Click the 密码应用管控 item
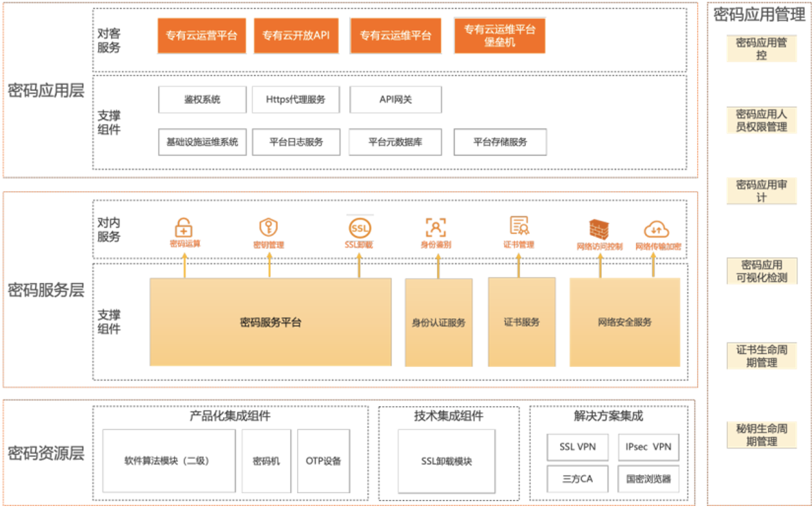 click(761, 49)
